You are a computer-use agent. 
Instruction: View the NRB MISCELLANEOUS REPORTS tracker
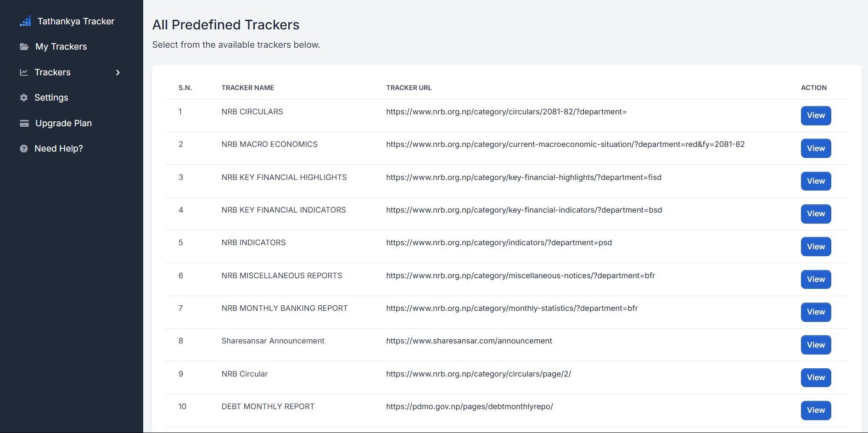point(815,279)
